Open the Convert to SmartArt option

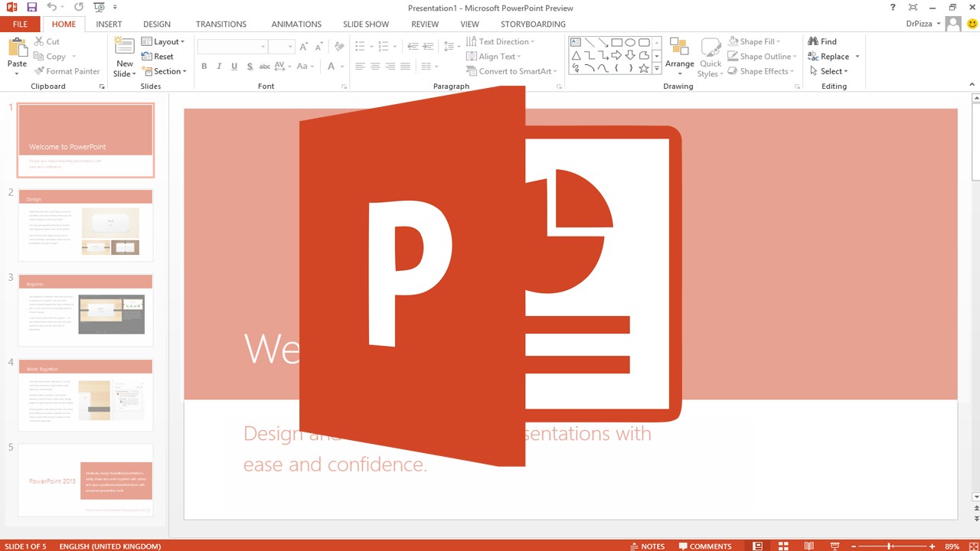pos(511,71)
